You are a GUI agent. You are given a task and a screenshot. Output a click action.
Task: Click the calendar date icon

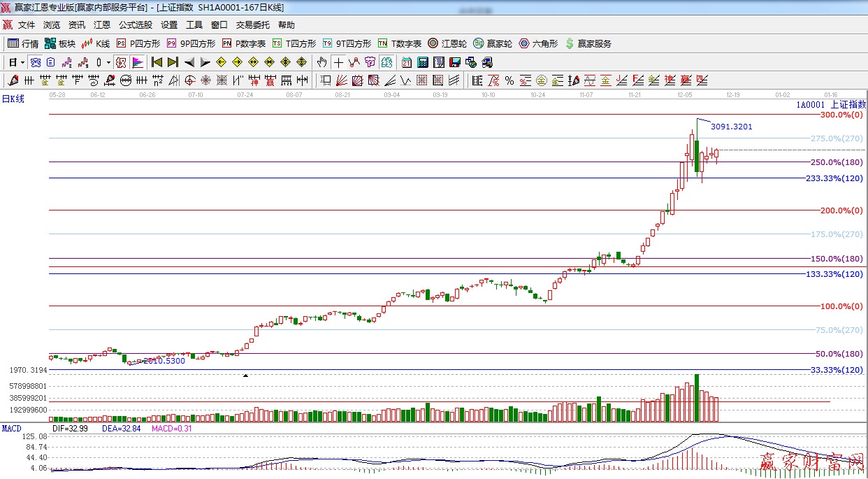[x=406, y=62]
